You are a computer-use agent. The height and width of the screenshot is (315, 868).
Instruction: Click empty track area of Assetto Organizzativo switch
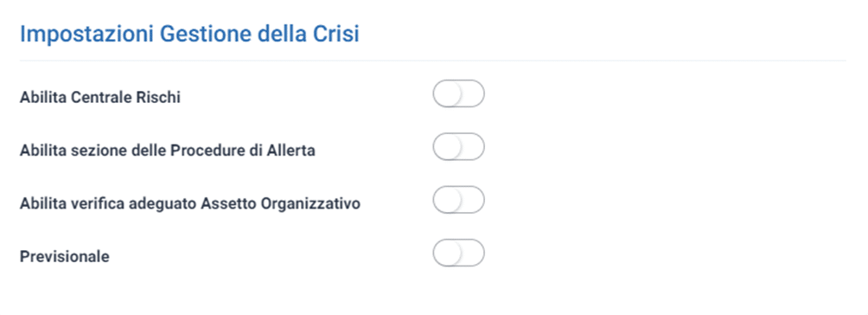point(472,200)
